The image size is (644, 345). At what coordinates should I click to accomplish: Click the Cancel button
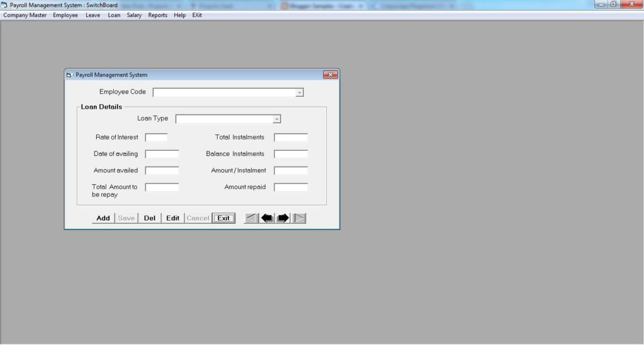tap(198, 218)
